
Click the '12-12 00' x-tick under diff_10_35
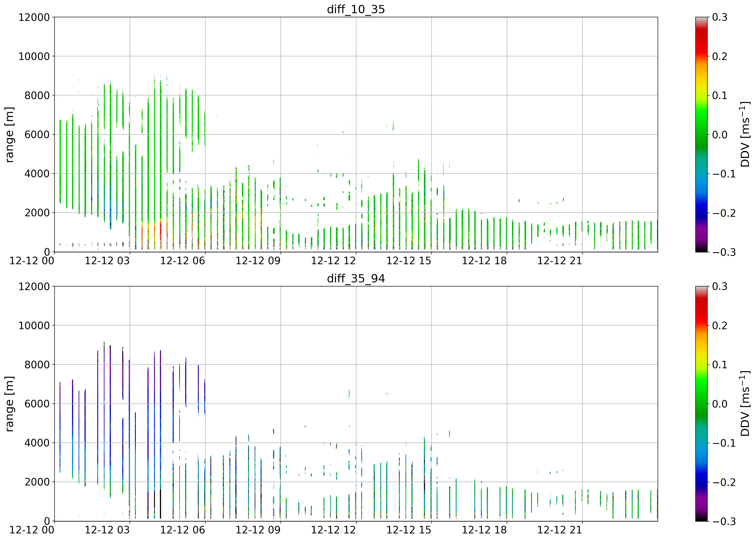click(x=32, y=261)
